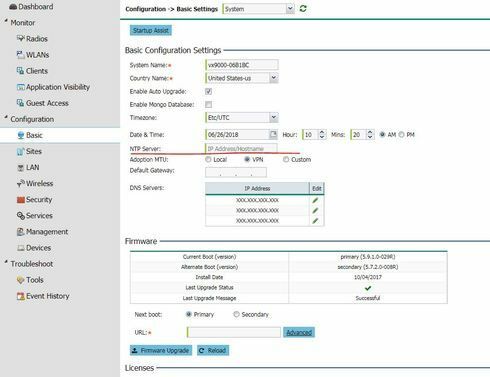The width and height of the screenshot is (490, 377).
Task: Click the secondary (5.7.2.0-008R) cell
Action: pos(368,267)
